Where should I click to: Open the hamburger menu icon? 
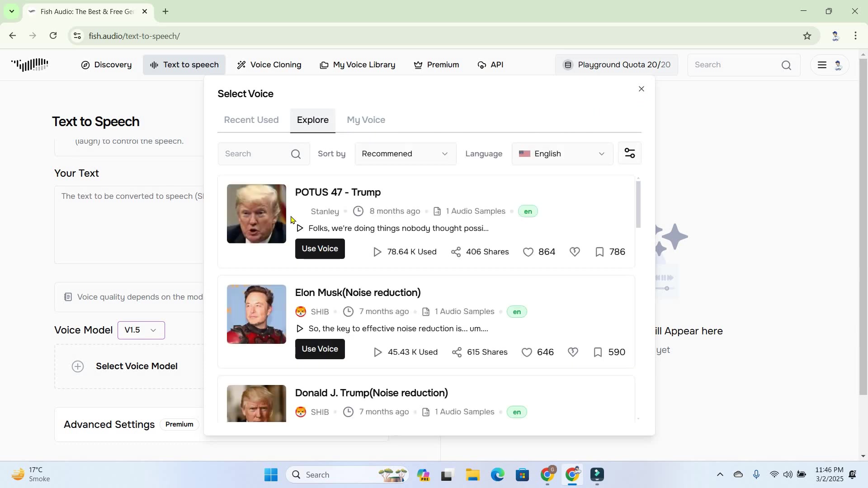pyautogui.click(x=822, y=65)
